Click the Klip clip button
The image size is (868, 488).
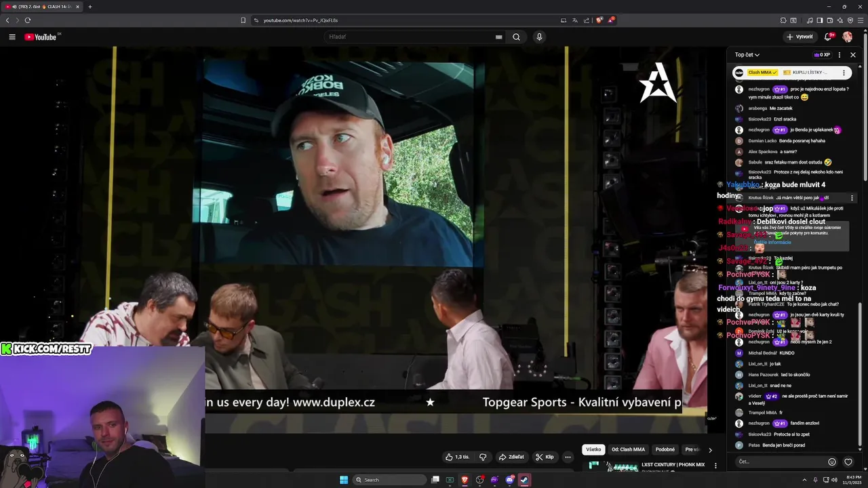(545, 457)
